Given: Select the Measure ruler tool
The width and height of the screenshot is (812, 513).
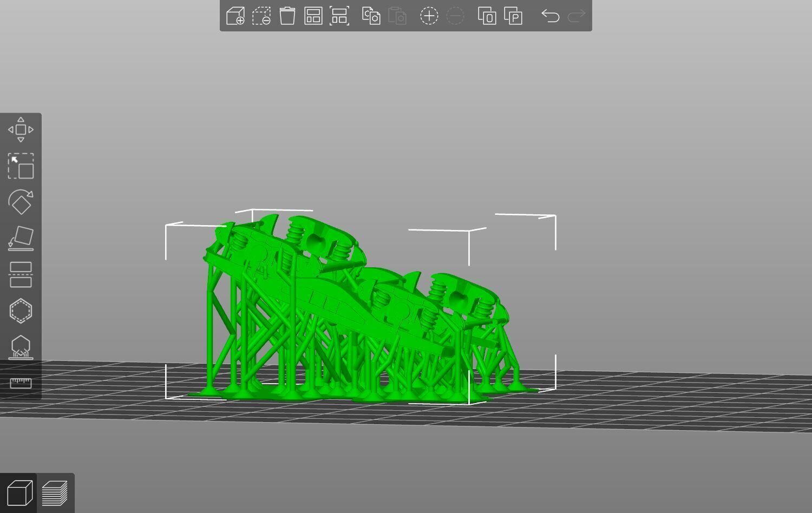Looking at the screenshot, I should [x=21, y=383].
